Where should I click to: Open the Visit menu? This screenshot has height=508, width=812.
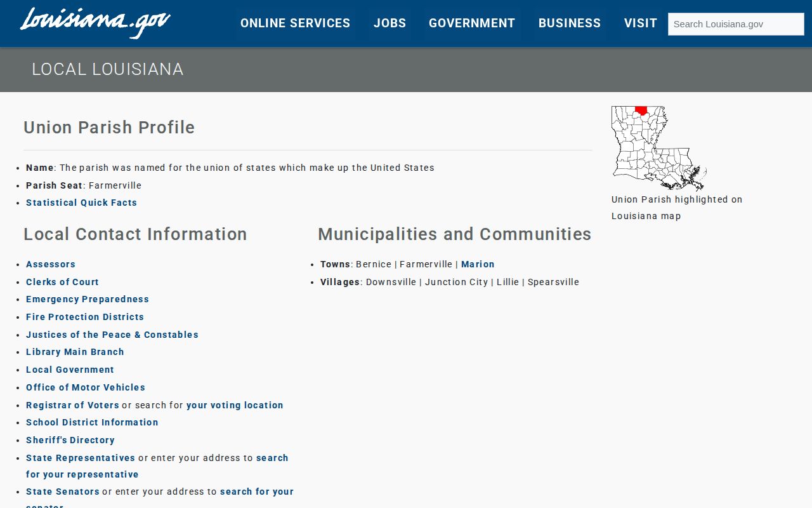640,23
